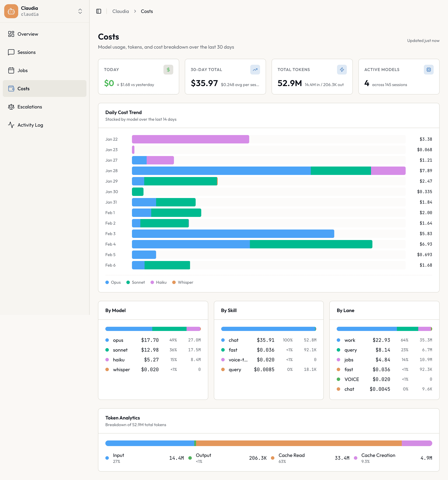Click the bot icon on ACTIVE MODELS card
Screen dimensions: 448x480
click(x=428, y=70)
